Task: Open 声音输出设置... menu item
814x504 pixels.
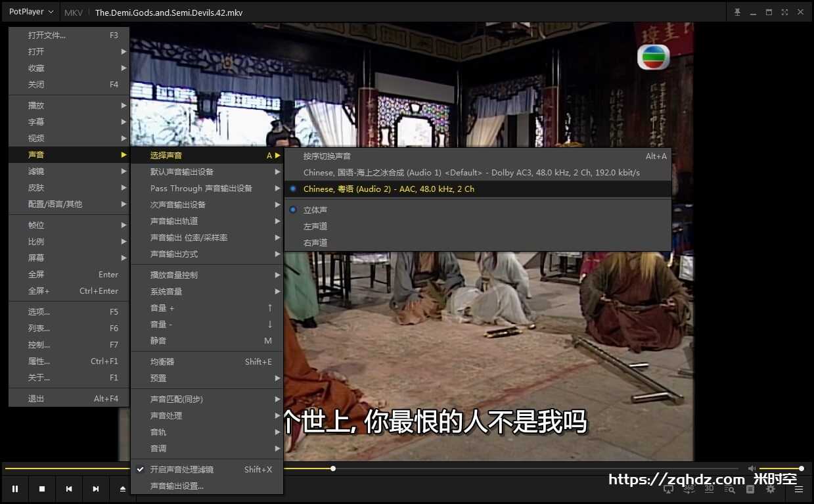Action: 207,486
